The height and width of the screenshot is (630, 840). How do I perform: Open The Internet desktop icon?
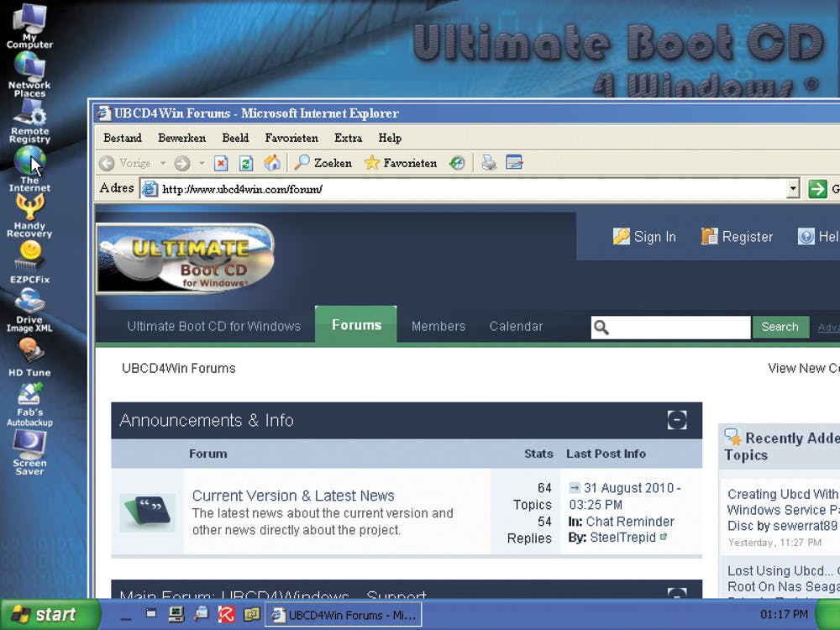tap(29, 169)
